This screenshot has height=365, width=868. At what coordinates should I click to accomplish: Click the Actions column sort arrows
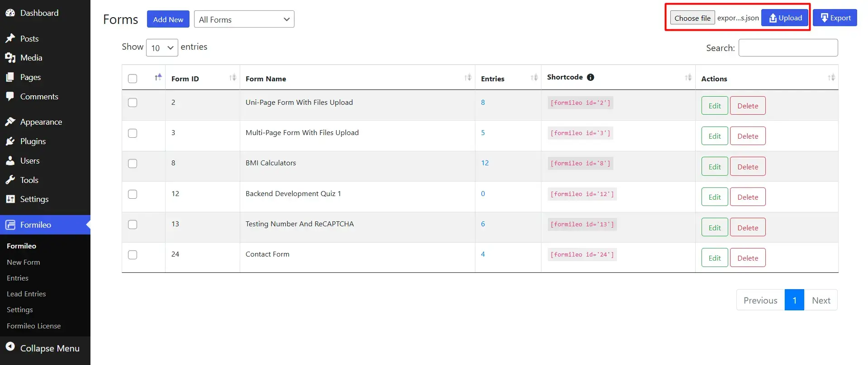point(831,78)
